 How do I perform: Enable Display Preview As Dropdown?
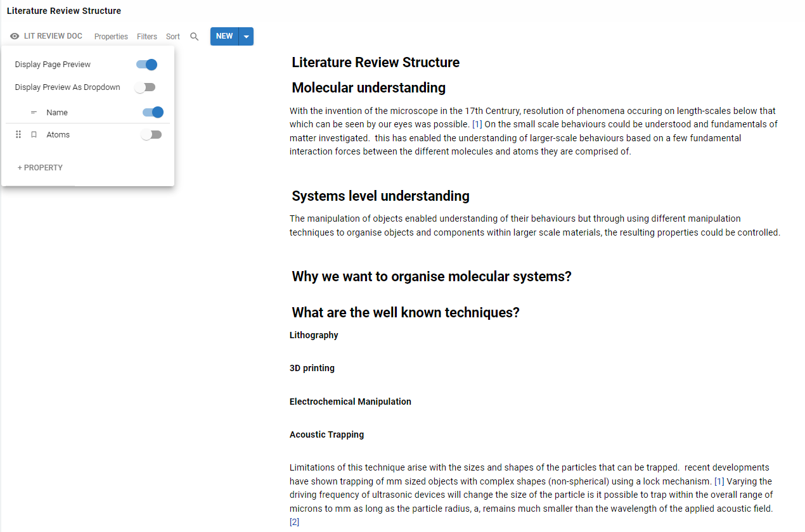pyautogui.click(x=145, y=87)
